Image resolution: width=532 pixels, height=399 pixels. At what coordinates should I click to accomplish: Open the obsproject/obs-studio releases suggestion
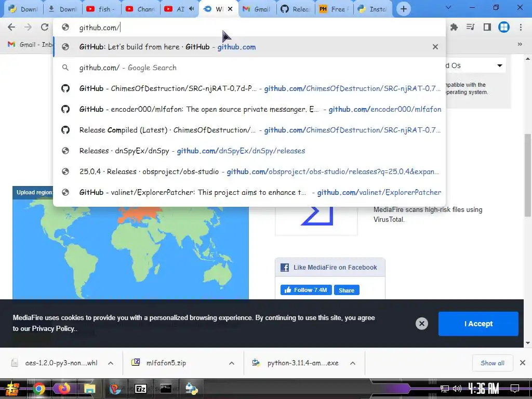[249, 171]
